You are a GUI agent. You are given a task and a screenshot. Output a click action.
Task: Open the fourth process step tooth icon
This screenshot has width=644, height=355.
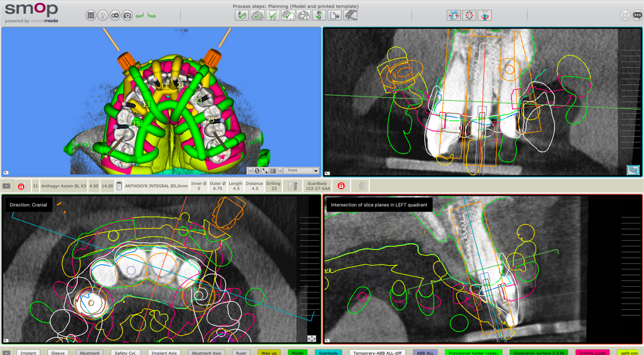click(288, 16)
